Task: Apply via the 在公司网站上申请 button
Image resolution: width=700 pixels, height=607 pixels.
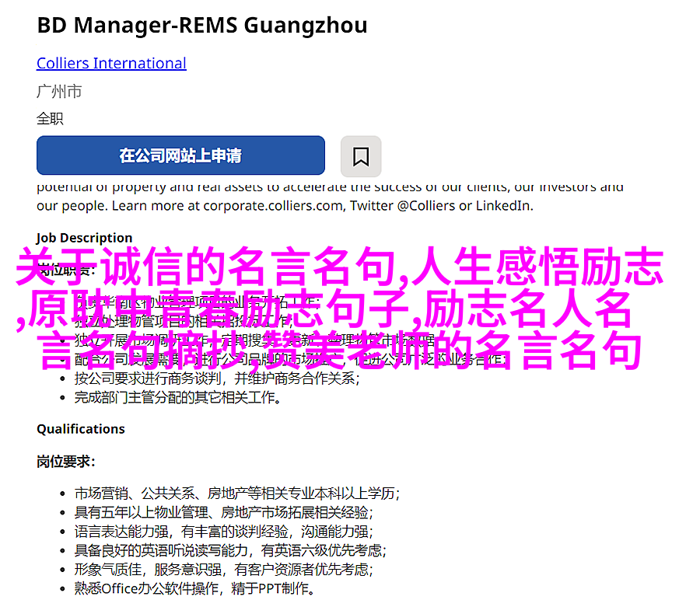Action: (x=180, y=155)
